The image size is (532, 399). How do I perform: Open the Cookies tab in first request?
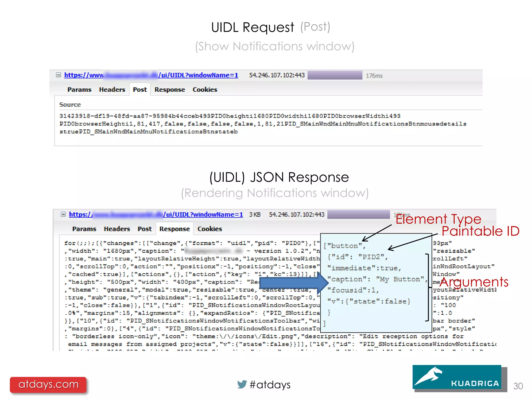click(x=205, y=90)
